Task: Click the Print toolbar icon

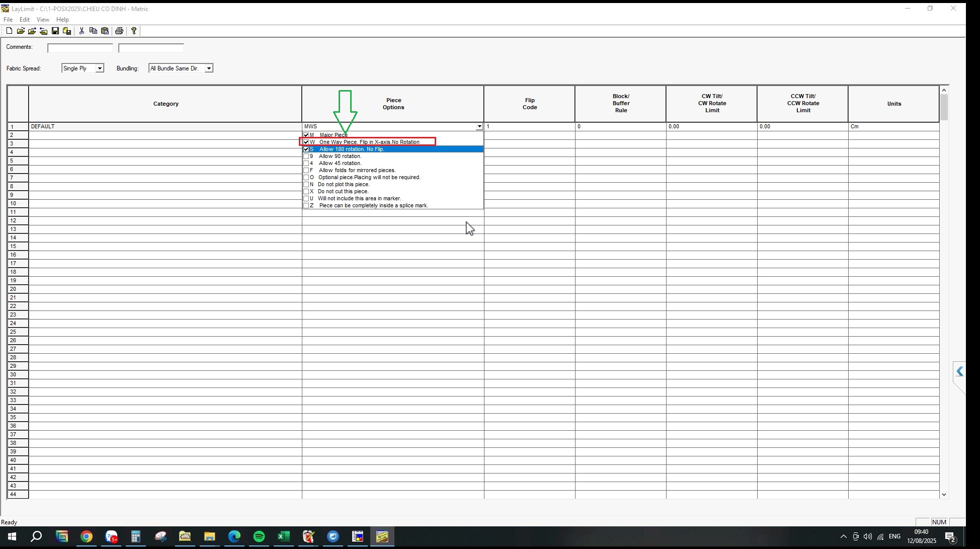Action: (119, 31)
